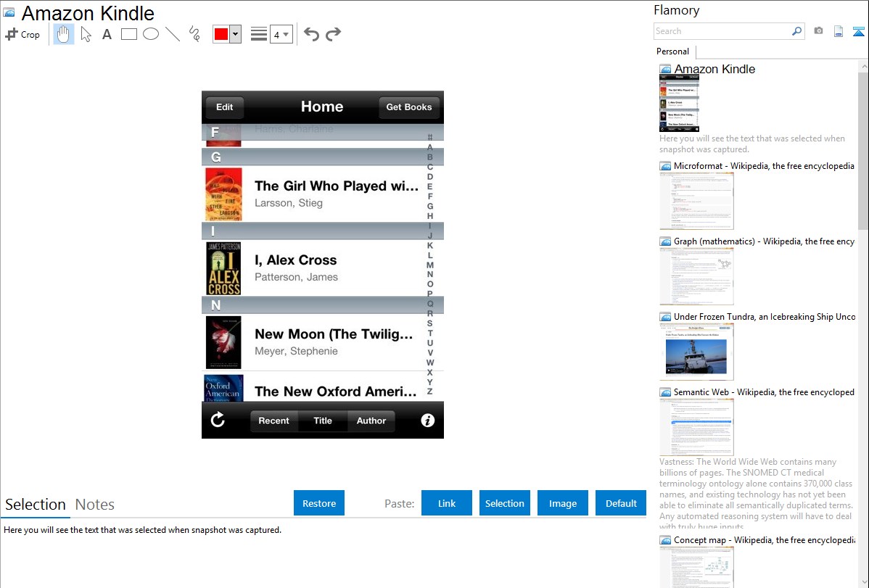Open the Semantic Web snapshot thumbnail
Screen dimensions: 869x588
click(x=696, y=427)
